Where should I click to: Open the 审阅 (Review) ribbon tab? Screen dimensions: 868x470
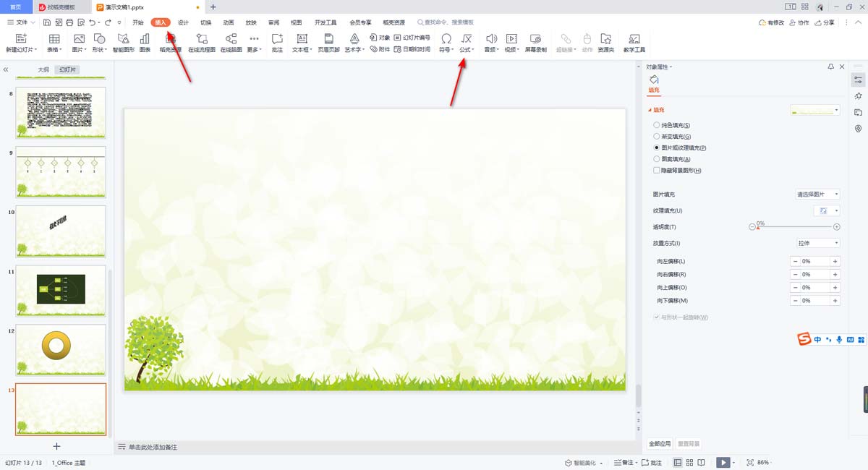coord(273,22)
